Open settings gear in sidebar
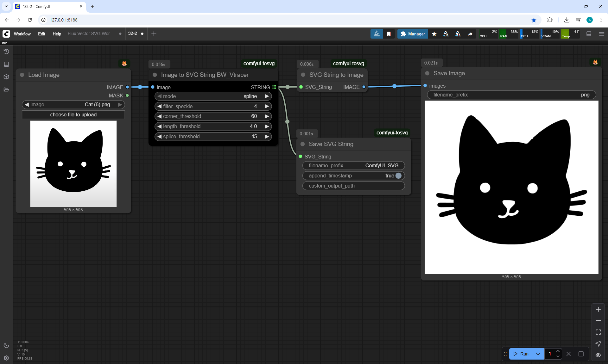This screenshot has height=364, width=608. point(6,358)
